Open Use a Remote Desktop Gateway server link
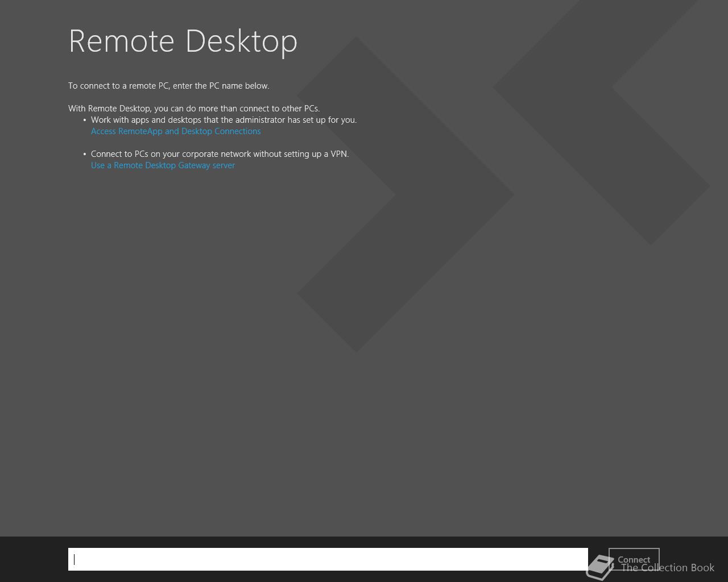The image size is (728, 582). (x=163, y=165)
